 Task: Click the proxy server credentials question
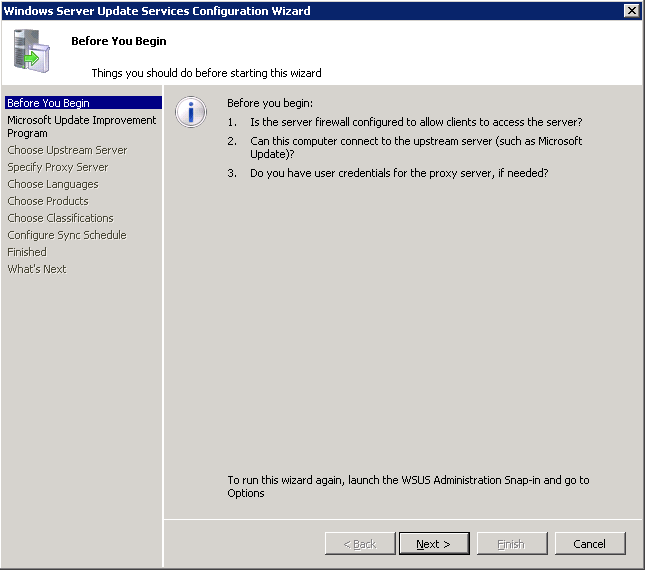click(399, 173)
